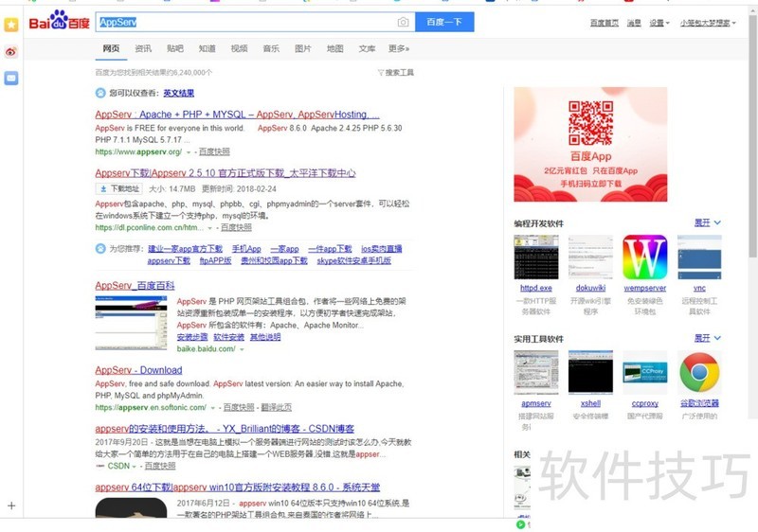Click the 其他说明 sub-link
This screenshot has width=758, height=532.
tap(265, 337)
